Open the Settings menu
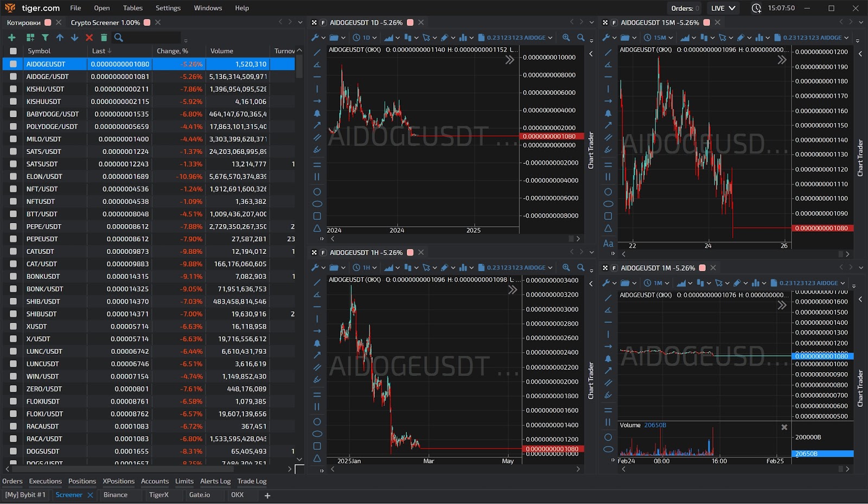The image size is (868, 504). (x=168, y=8)
